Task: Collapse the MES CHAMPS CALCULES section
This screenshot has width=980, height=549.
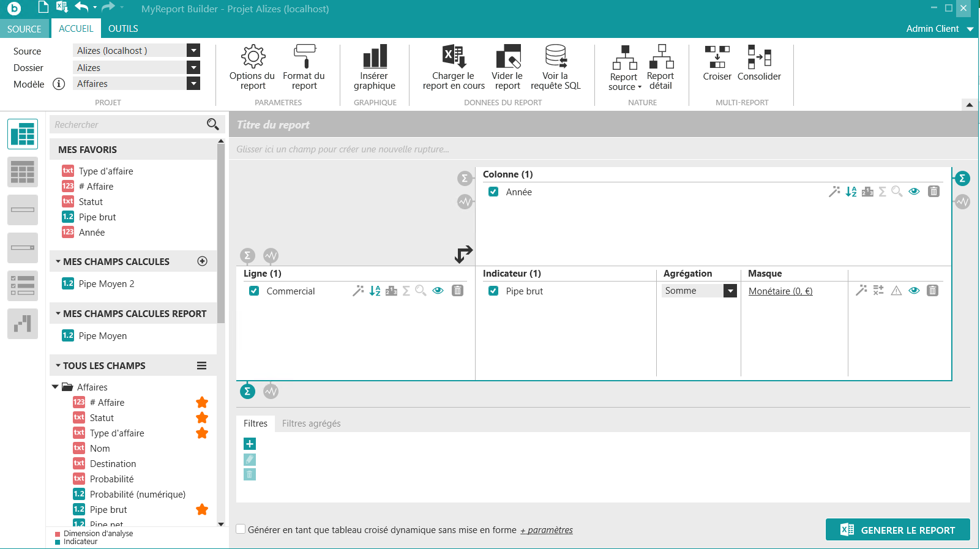Action: click(58, 261)
